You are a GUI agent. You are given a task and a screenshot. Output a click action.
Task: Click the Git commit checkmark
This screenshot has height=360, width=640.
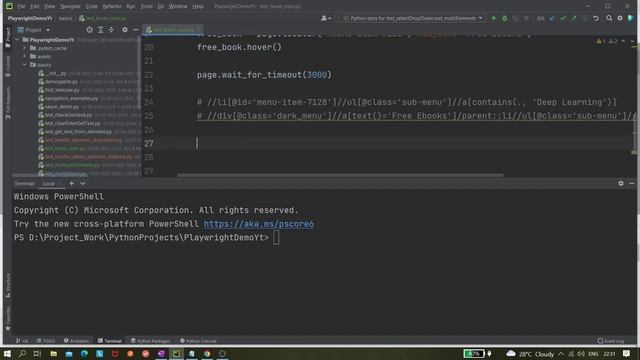tap(563, 18)
